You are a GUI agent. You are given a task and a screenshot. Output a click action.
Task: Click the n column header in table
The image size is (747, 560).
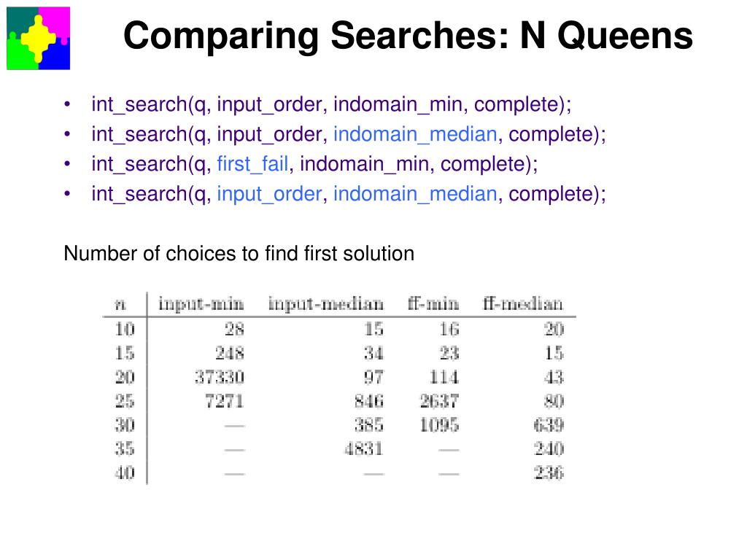click(120, 305)
